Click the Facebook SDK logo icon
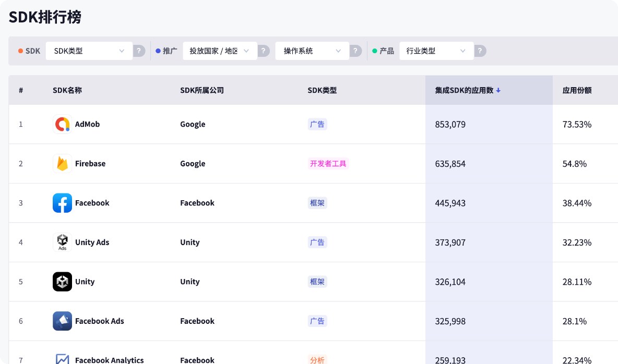 pyautogui.click(x=62, y=203)
